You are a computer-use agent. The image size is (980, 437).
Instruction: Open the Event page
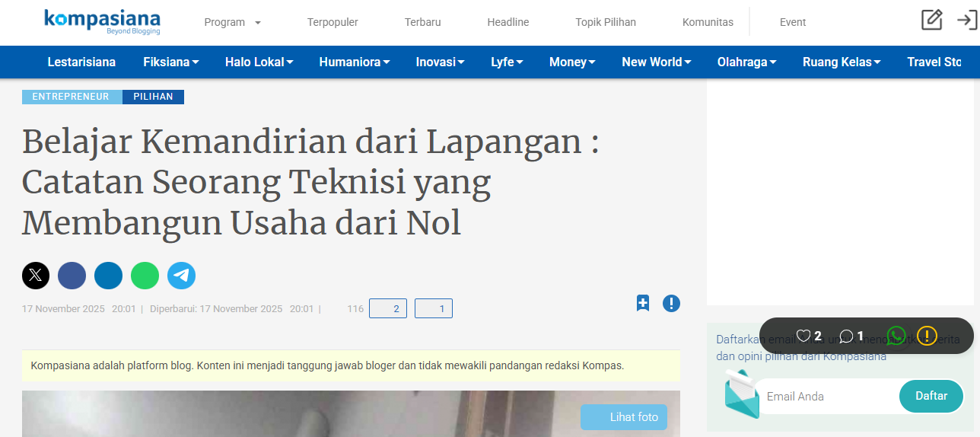pyautogui.click(x=793, y=22)
